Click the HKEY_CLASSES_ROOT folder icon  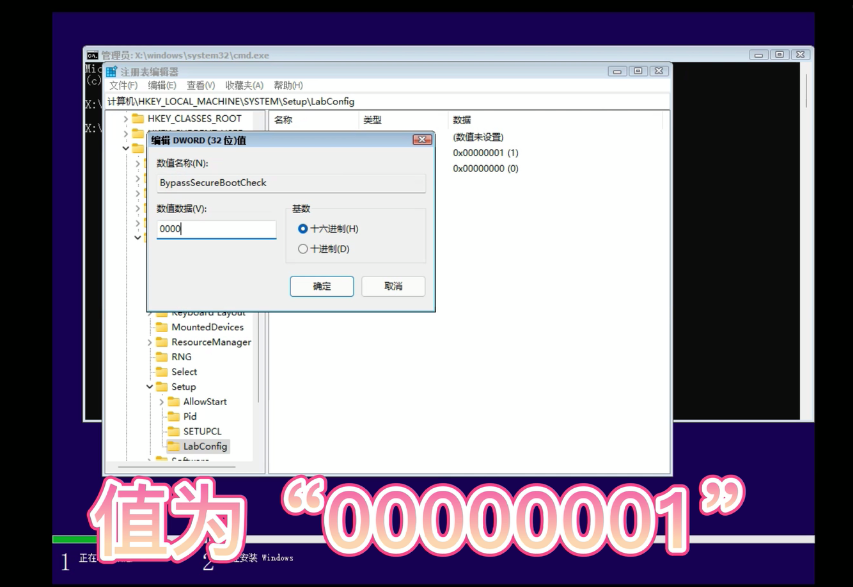[136, 119]
